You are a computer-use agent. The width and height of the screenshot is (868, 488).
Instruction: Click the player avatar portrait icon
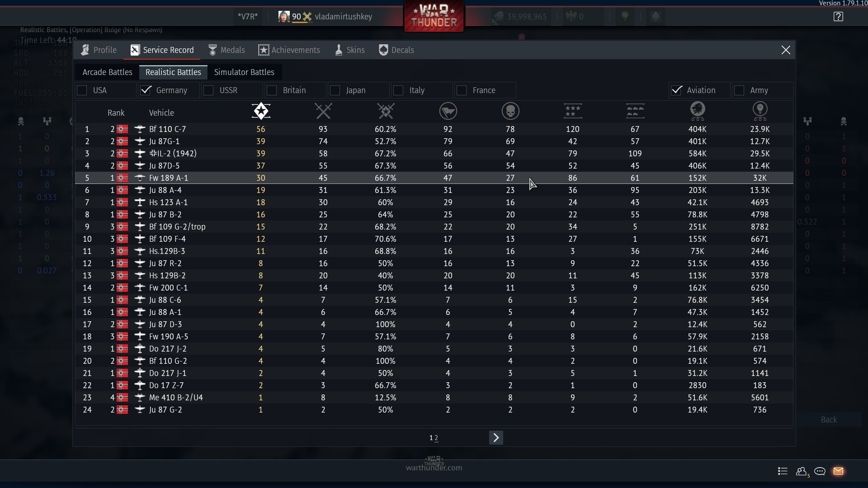click(284, 17)
